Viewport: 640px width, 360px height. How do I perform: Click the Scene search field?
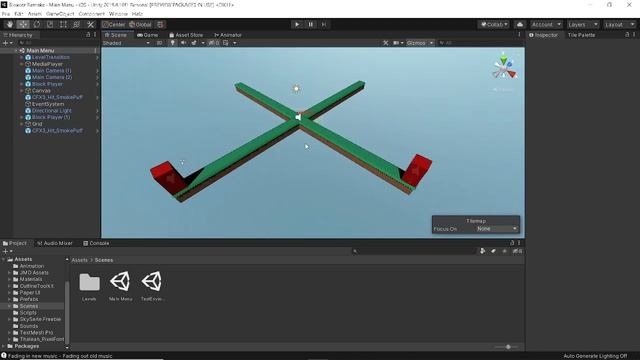pos(480,43)
